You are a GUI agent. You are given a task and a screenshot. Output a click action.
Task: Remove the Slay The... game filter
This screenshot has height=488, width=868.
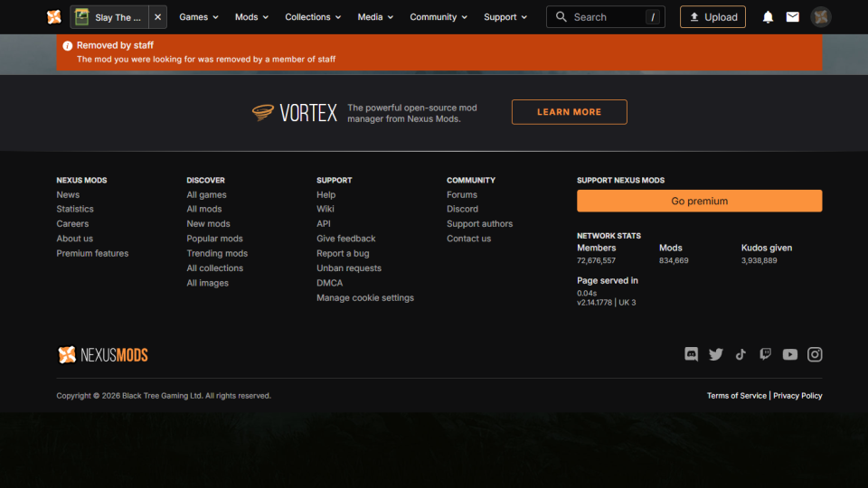point(157,17)
